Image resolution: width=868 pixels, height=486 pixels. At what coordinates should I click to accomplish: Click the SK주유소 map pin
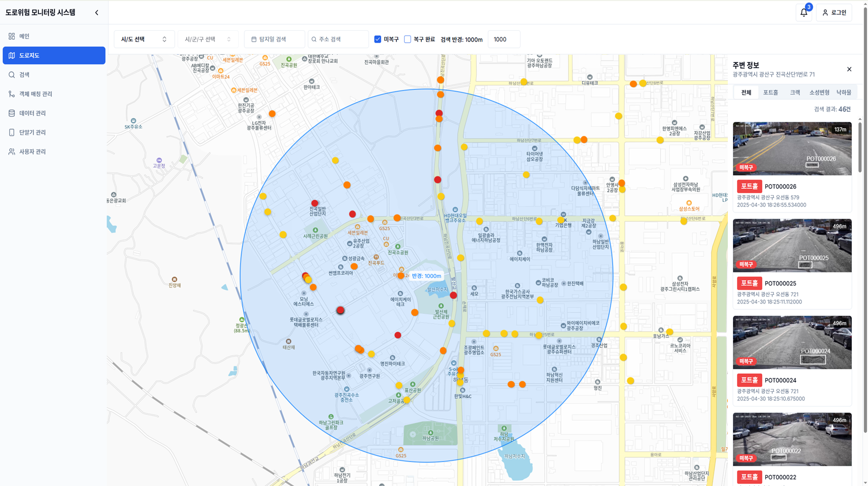[133, 121]
